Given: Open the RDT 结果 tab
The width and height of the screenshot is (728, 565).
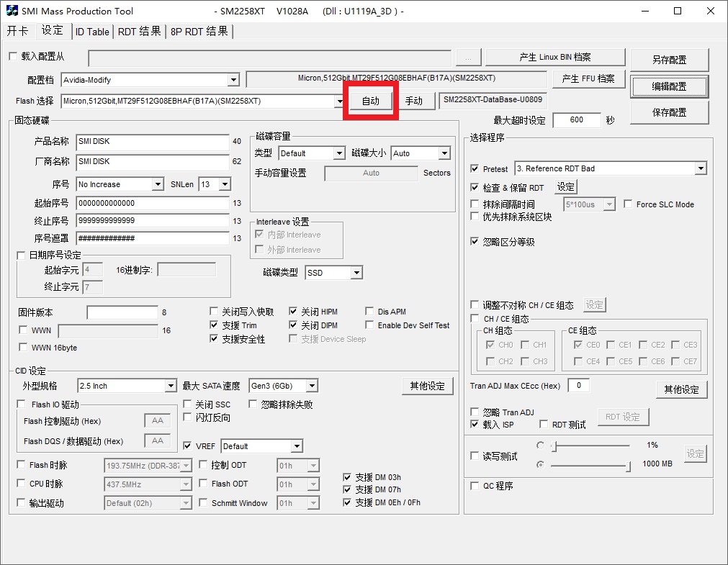Looking at the screenshot, I should coord(139,32).
